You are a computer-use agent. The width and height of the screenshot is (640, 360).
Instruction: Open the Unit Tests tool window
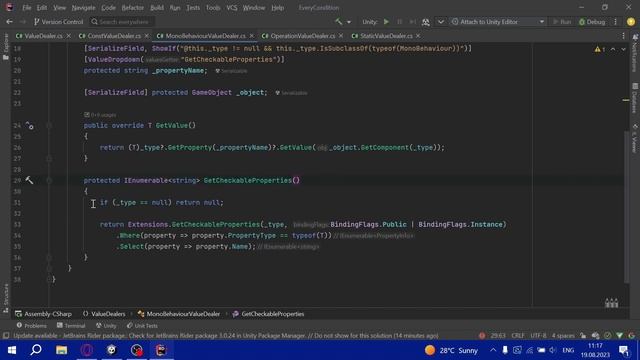pyautogui.click(x=142, y=325)
